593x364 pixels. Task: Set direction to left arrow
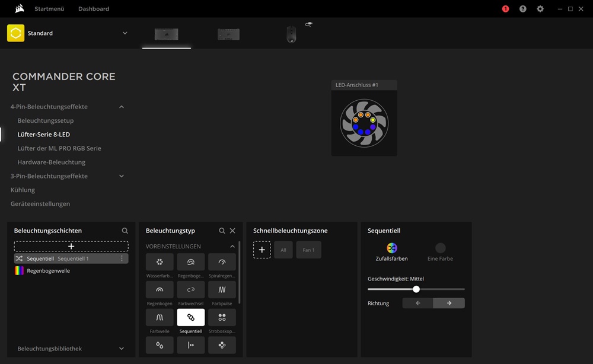[418, 303]
